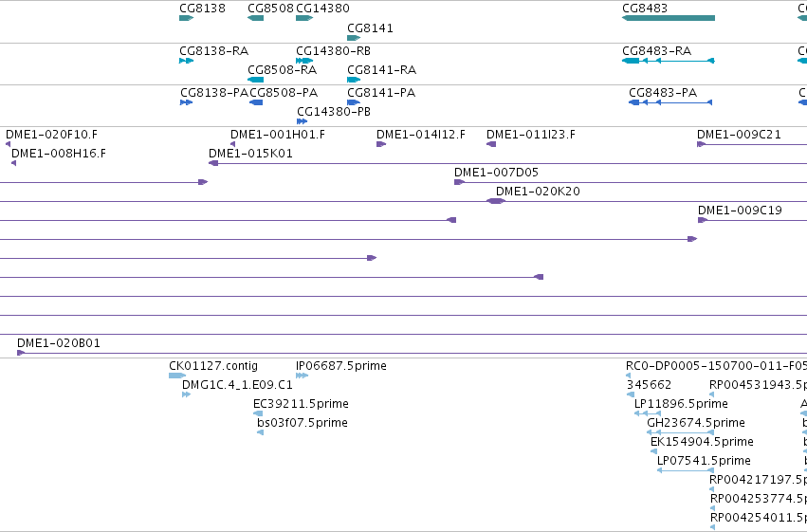This screenshot has width=807, height=532.
Task: Click the CG8508 gene label
Action: [270, 9]
